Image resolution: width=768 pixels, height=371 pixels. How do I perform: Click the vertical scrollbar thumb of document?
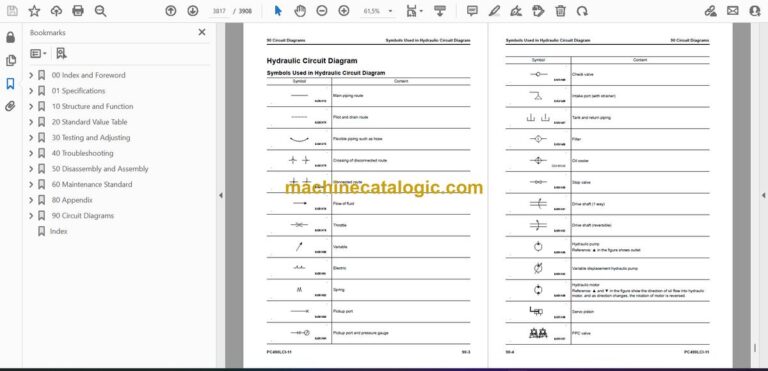tap(754, 347)
